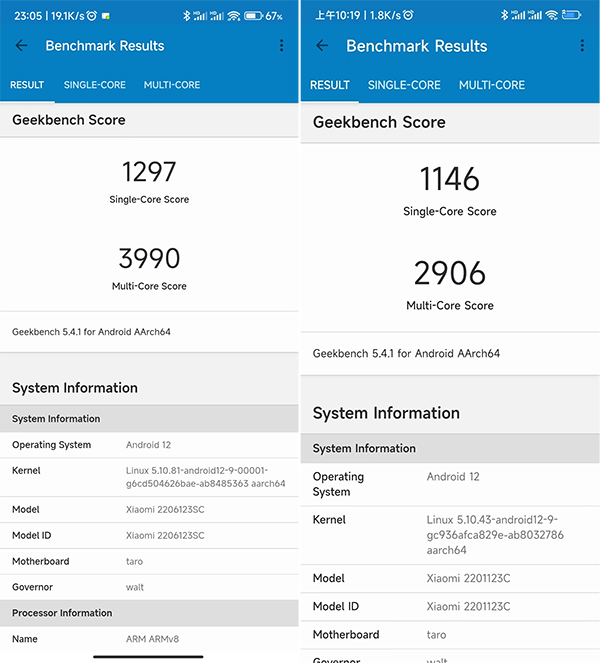This screenshot has height=663, width=600.
Task: Open MULTI-CORE tab on right phone
Action: tap(491, 85)
